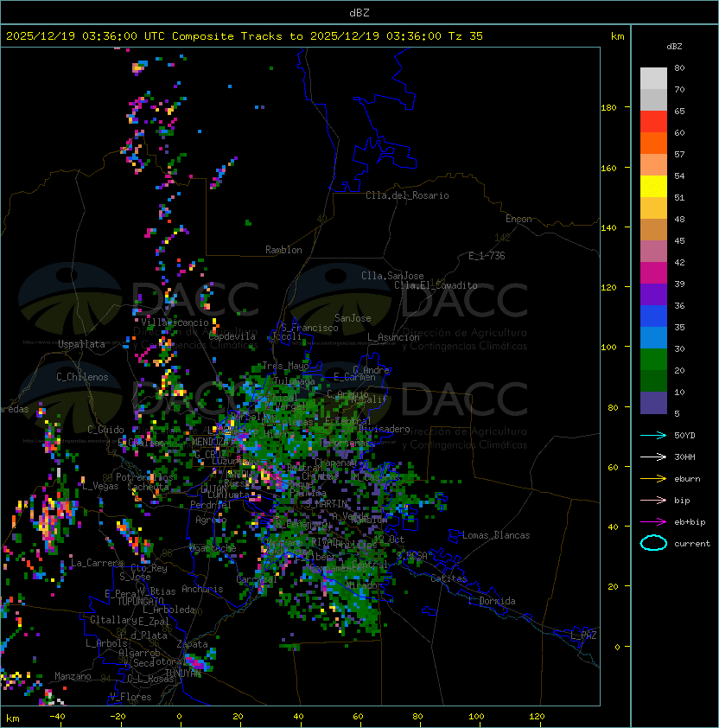Pick the bright yellow swatch below 54
Viewport: 719px width, 728px height.
pyautogui.click(x=653, y=187)
